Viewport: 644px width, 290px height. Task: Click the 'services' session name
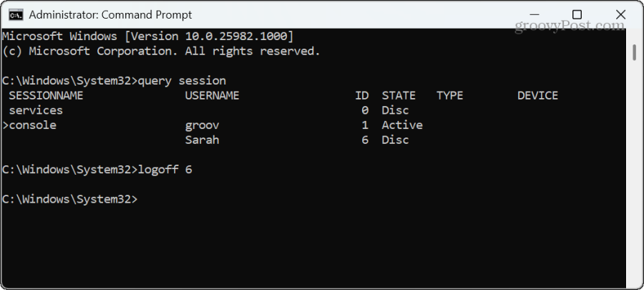pos(36,110)
